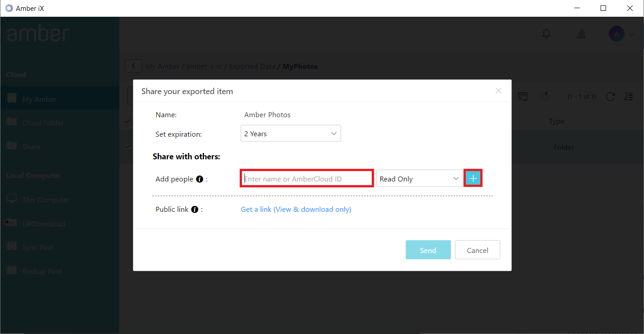This screenshot has width=644, height=334.
Task: Open the notifications bell icon
Action: point(547,33)
